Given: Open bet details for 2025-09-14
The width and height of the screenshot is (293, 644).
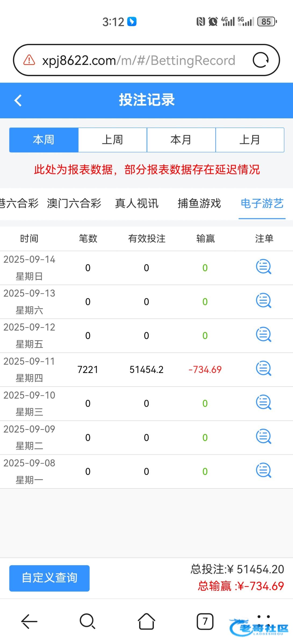Looking at the screenshot, I should click(x=263, y=267).
